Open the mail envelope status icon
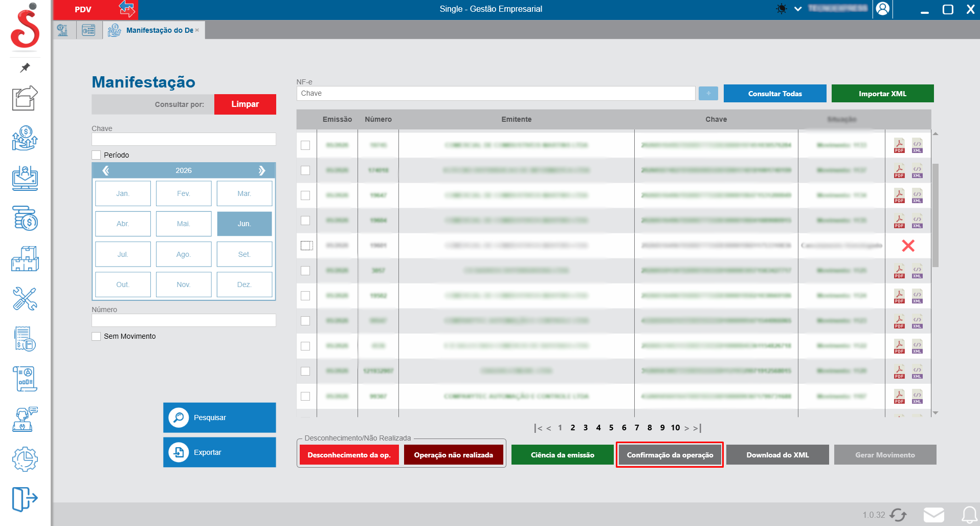The height and width of the screenshot is (526, 980). tap(934, 515)
